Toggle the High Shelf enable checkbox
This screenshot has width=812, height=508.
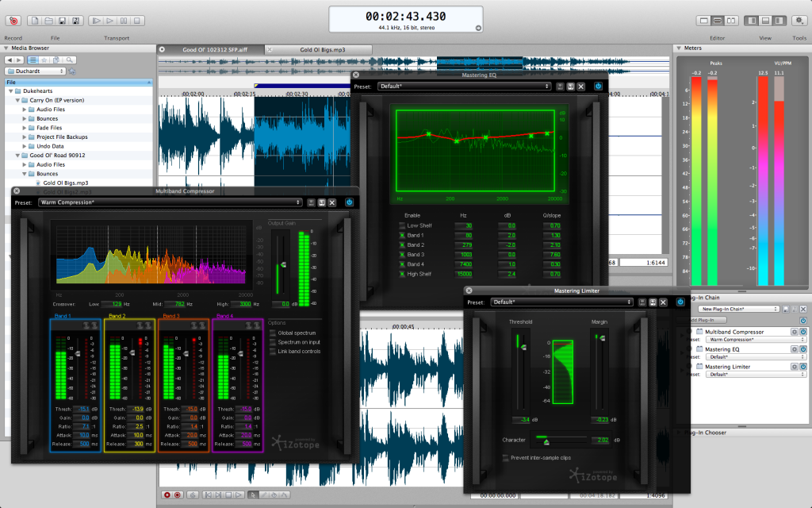[x=402, y=274]
